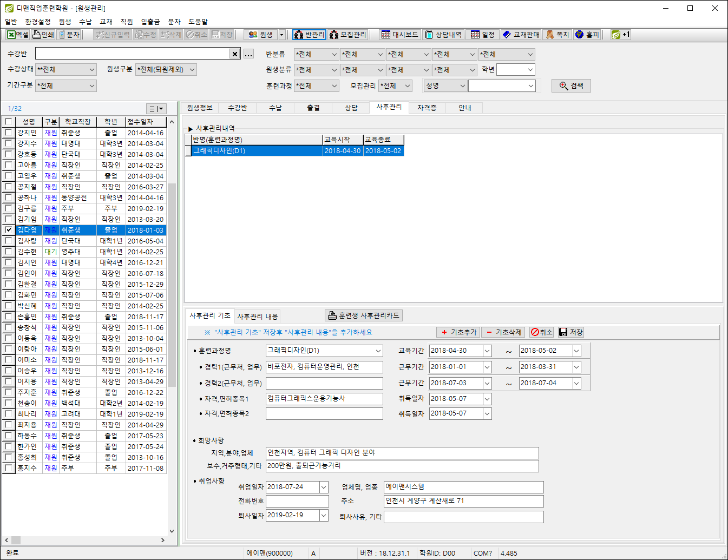The image size is (728, 560).
Task: Check the box for 최나리
Action: click(8, 414)
